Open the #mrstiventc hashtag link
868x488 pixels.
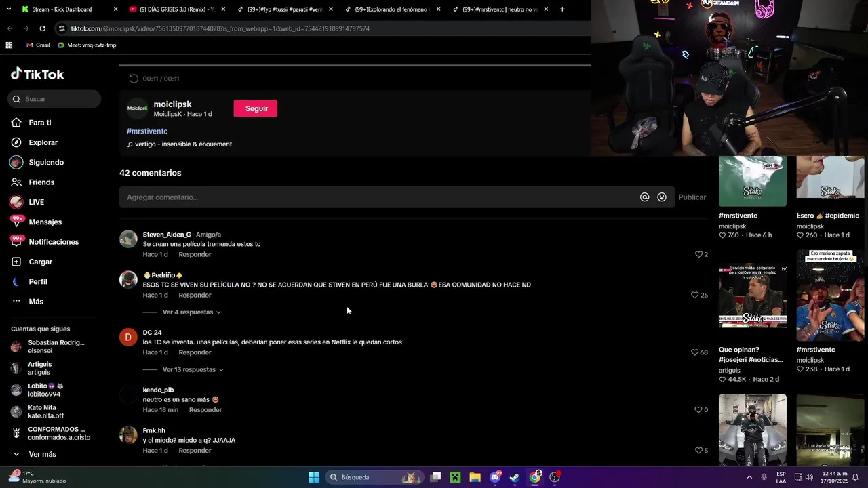pyautogui.click(x=147, y=131)
